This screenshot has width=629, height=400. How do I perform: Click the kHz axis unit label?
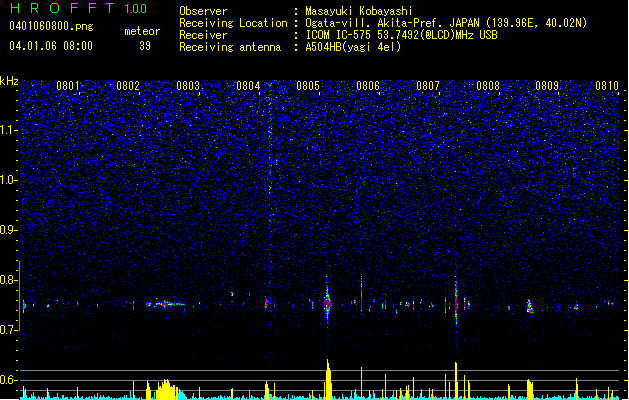click(x=9, y=81)
